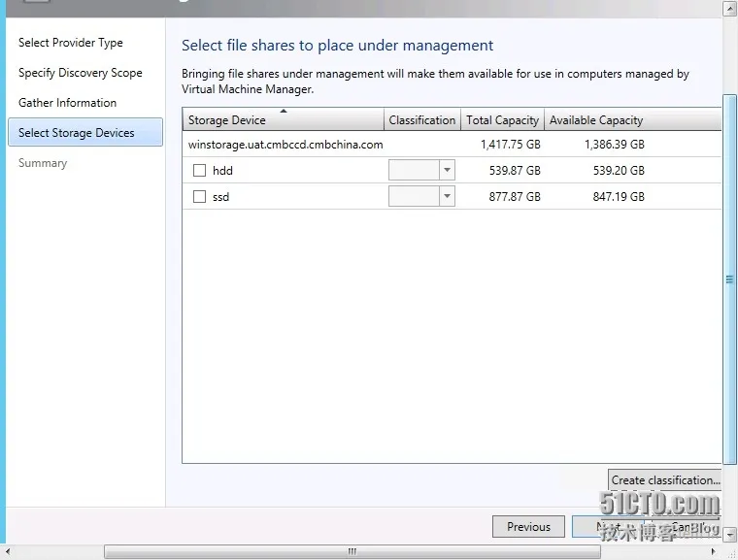This screenshot has width=738, height=560.
Task: Click hdd available capacity 539.20 GB
Action: tap(619, 171)
